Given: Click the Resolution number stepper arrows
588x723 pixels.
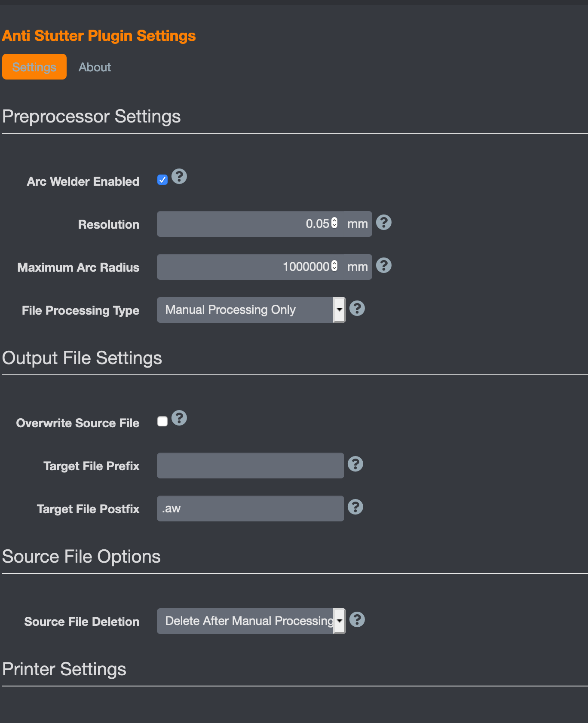Looking at the screenshot, I should click(334, 223).
